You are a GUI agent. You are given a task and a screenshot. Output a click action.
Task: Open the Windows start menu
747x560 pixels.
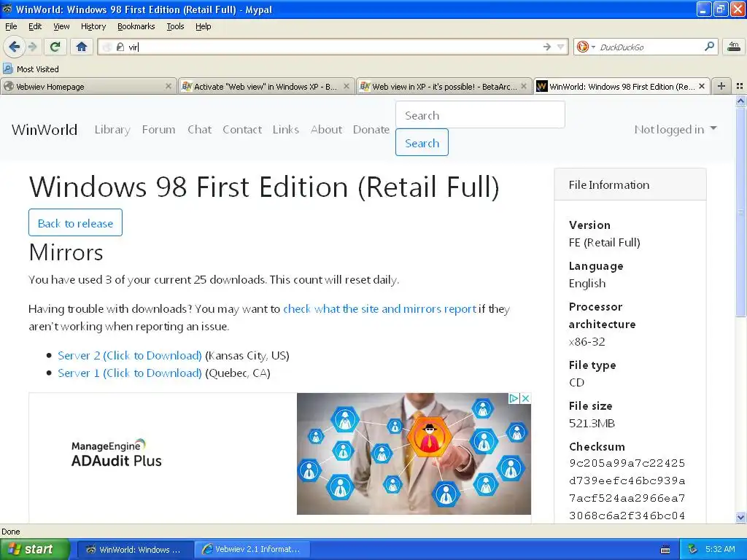click(x=34, y=550)
